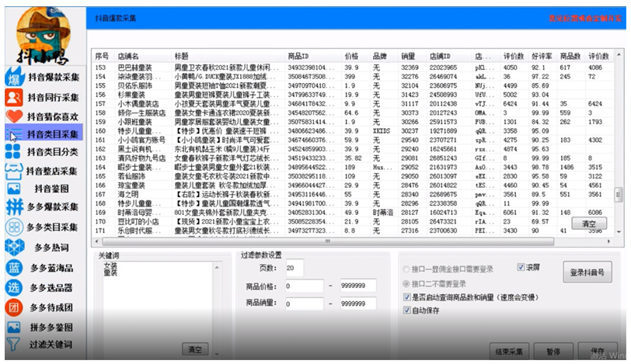Screen dimensions: 631x364
Task: Click the 暂停 button
Action: (x=553, y=352)
